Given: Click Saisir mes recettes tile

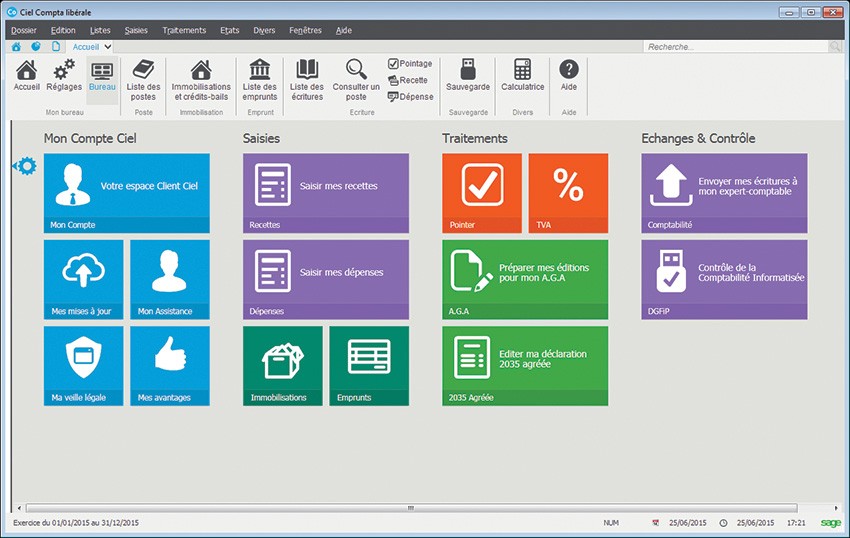Looking at the screenshot, I should [326, 192].
